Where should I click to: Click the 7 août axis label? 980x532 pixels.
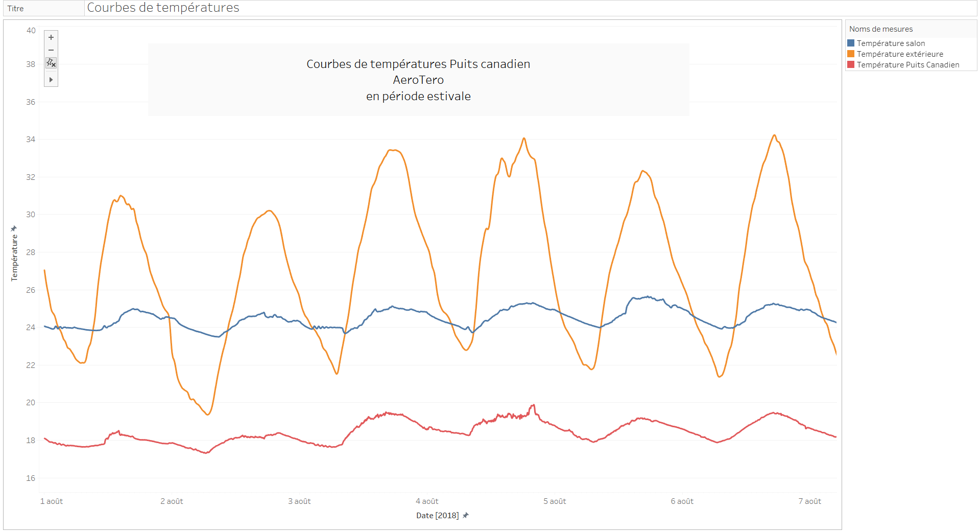pos(810,501)
